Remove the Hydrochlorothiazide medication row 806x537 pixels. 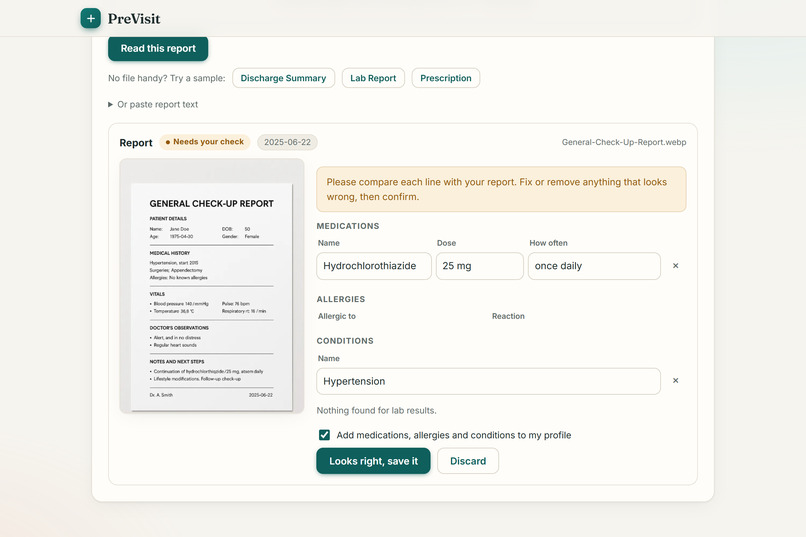click(x=675, y=266)
